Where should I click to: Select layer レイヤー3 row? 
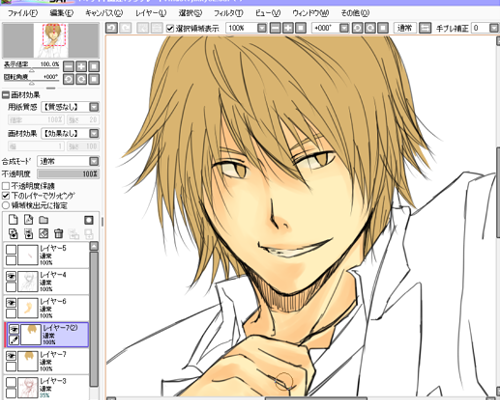(47, 387)
